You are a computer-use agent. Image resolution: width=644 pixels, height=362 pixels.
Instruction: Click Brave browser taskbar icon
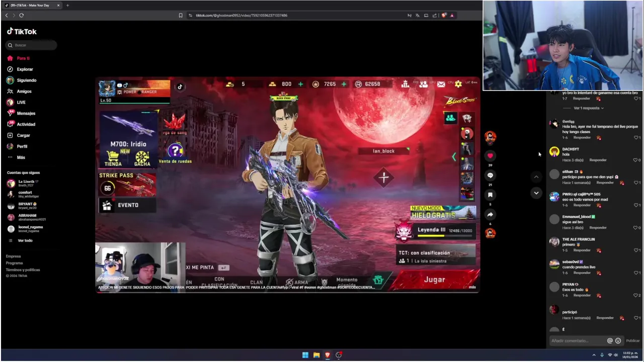(x=328, y=355)
